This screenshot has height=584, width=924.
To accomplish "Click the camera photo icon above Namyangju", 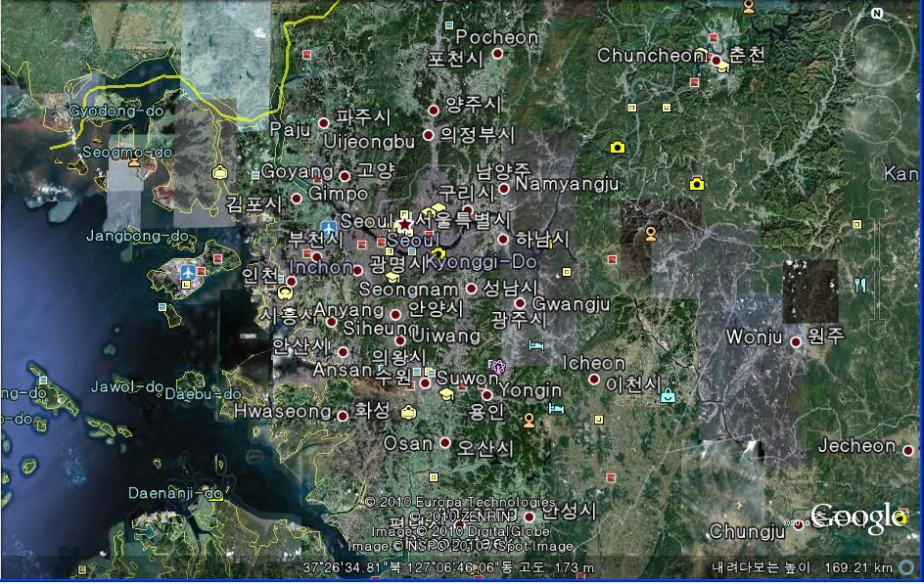I will [618, 148].
